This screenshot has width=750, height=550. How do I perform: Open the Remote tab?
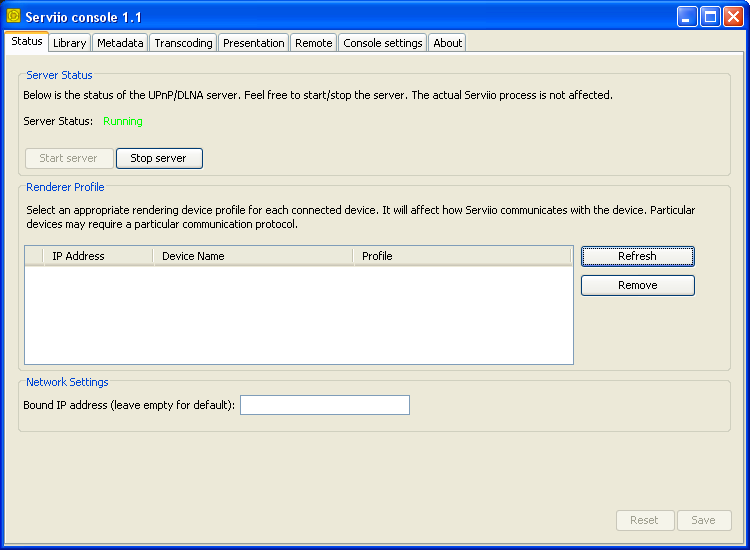point(313,43)
